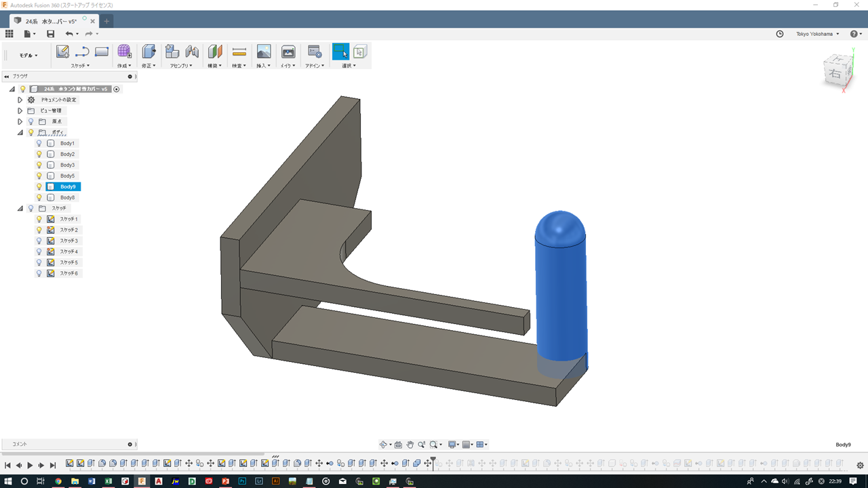Select the Press Pull modify tool
868x488 pixels.
[x=149, y=52]
